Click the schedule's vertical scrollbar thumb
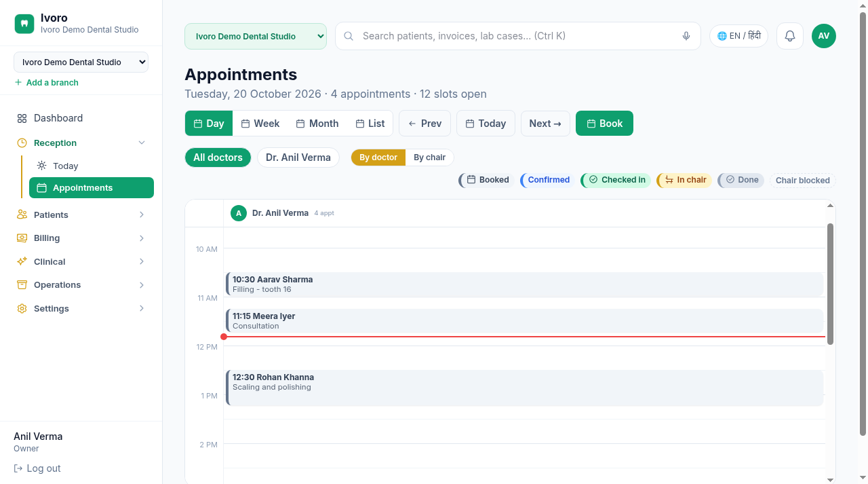This screenshot has height=484, width=868. (830, 284)
